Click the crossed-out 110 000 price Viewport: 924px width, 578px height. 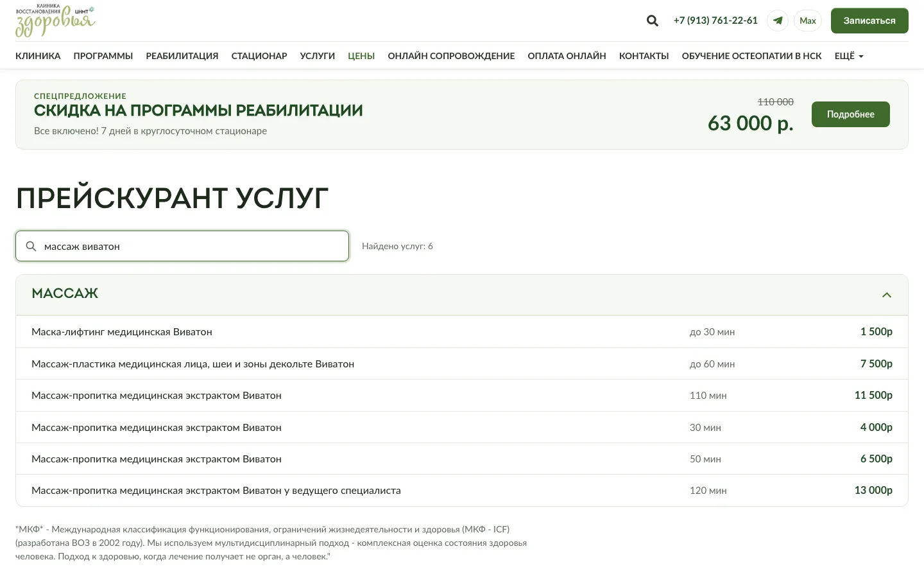click(776, 101)
